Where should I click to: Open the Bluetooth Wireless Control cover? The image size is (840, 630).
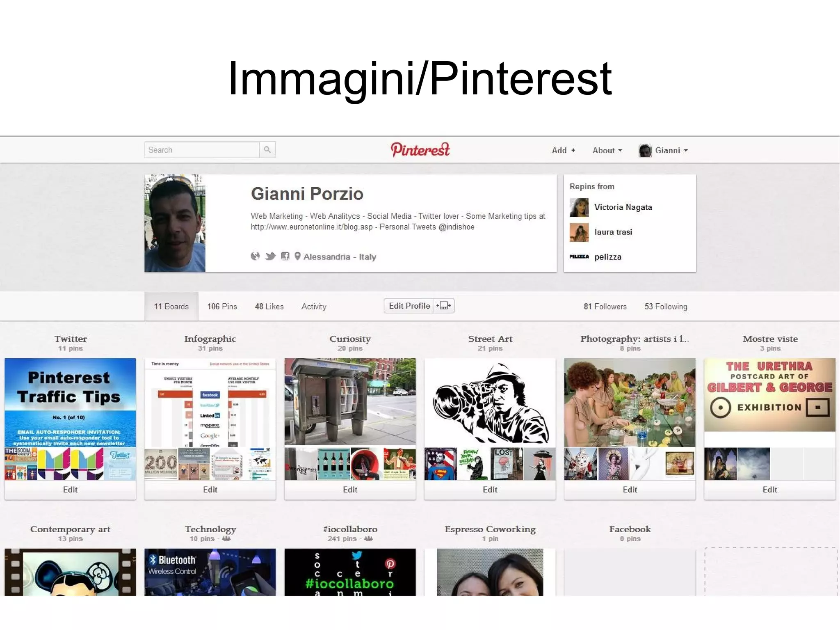(x=210, y=572)
